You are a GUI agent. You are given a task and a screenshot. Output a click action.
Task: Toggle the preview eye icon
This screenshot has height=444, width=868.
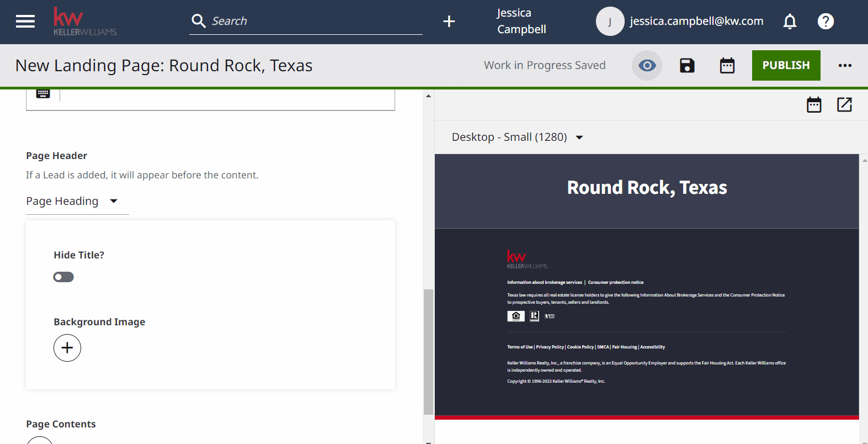[647, 66]
